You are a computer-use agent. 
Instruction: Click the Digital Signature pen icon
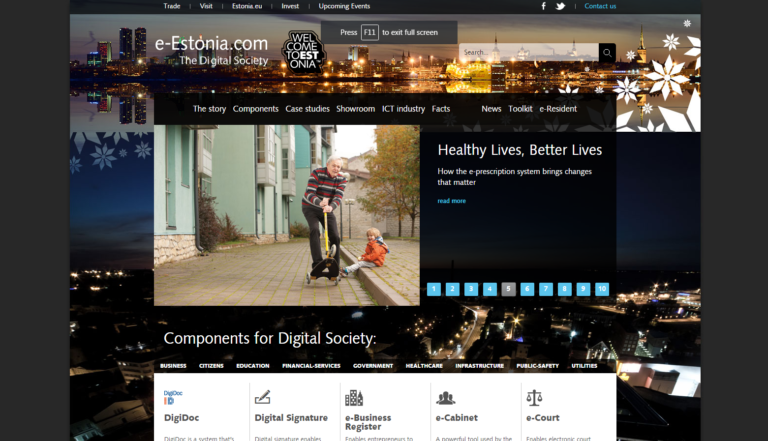[x=263, y=397]
